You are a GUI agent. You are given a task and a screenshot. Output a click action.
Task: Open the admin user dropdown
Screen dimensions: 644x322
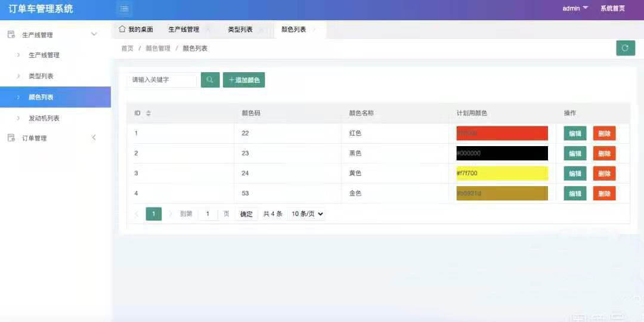coord(575,8)
